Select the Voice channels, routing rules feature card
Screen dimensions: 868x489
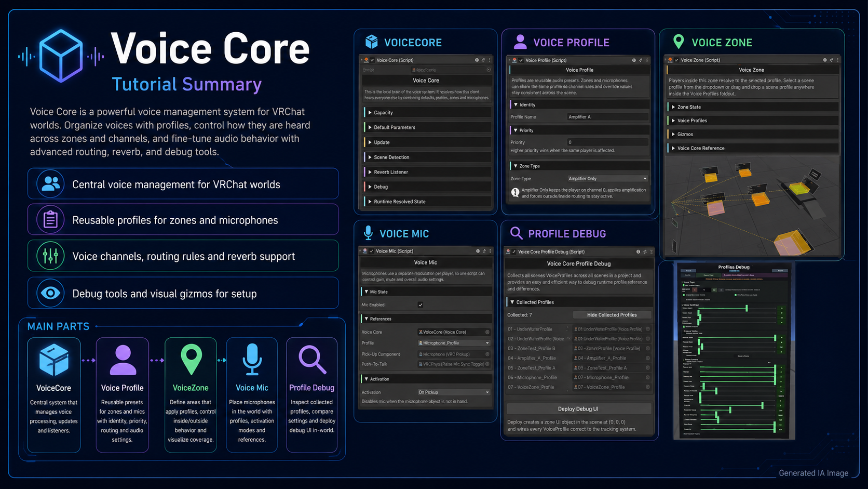pos(183,256)
